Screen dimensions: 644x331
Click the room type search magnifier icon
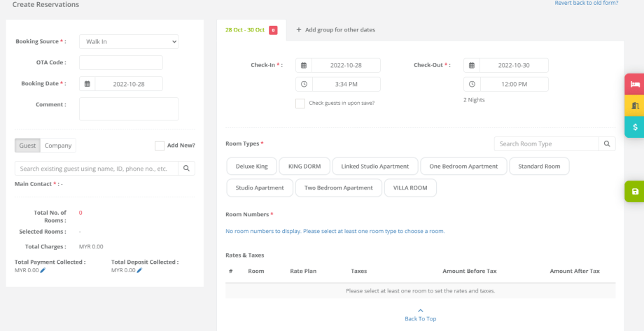[x=607, y=143]
